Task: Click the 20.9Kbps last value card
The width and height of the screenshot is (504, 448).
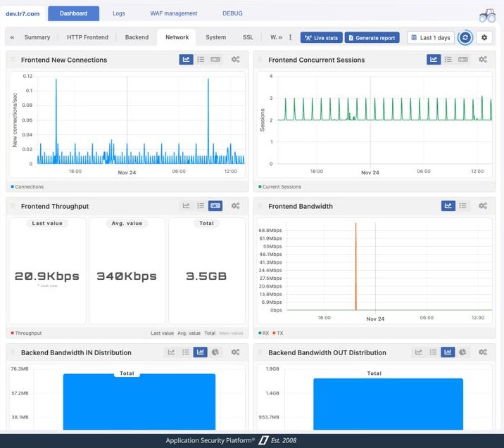Action: tap(48, 271)
